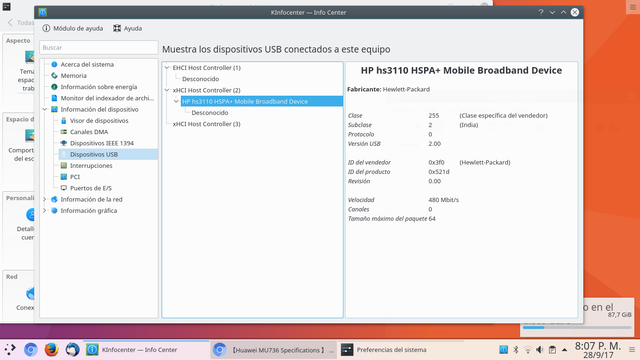Click Puertos de E/S icon
Image resolution: width=640 pixels, height=360 pixels.
click(x=64, y=188)
